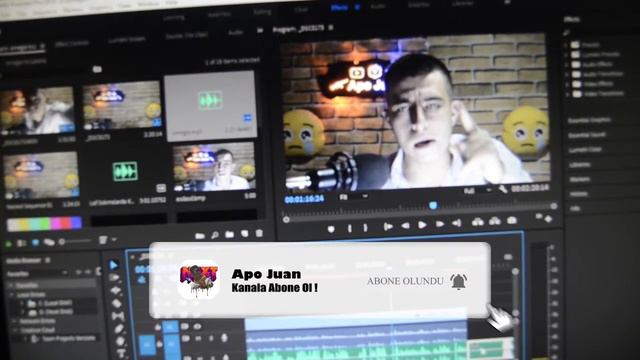Viewport: 640px width, 360px height.
Task: Click the Clear trash icon in Project panel
Action: click(259, 233)
